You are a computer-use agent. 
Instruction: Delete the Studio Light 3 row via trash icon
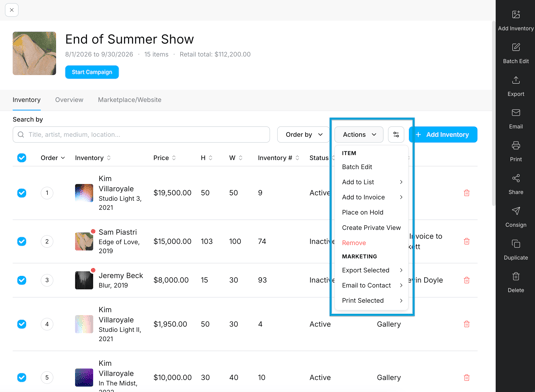tap(466, 193)
